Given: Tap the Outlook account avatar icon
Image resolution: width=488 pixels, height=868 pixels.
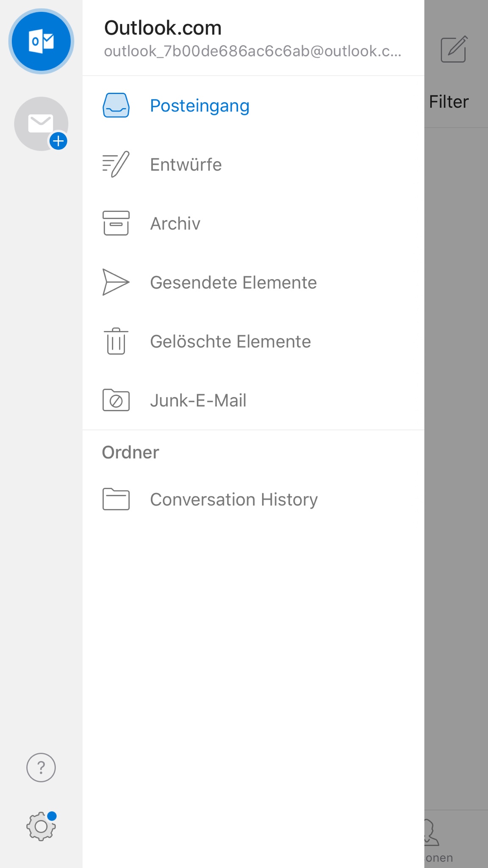Looking at the screenshot, I should click(x=41, y=41).
